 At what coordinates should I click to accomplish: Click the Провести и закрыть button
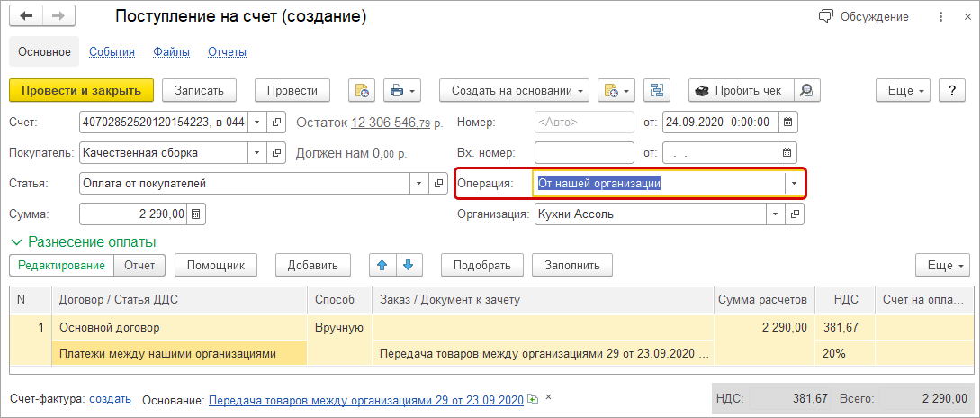[x=81, y=90]
